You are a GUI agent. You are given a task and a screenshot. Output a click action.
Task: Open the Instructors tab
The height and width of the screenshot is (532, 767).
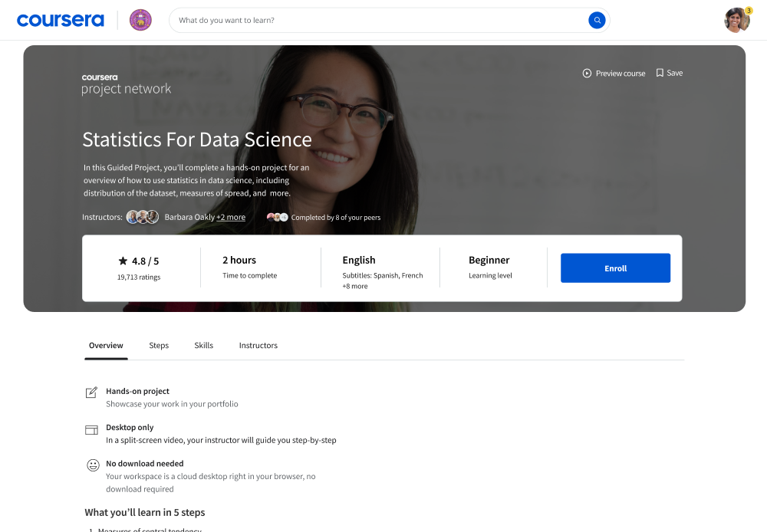click(x=258, y=345)
